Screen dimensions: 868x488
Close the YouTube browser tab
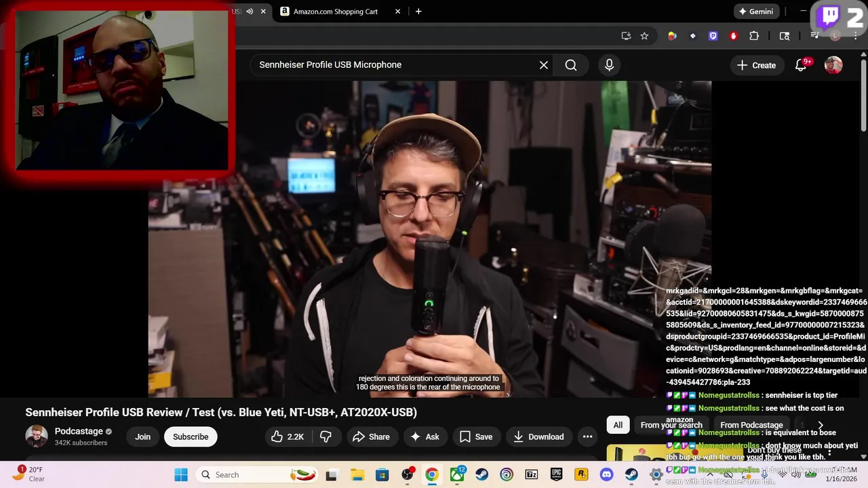coord(263,12)
